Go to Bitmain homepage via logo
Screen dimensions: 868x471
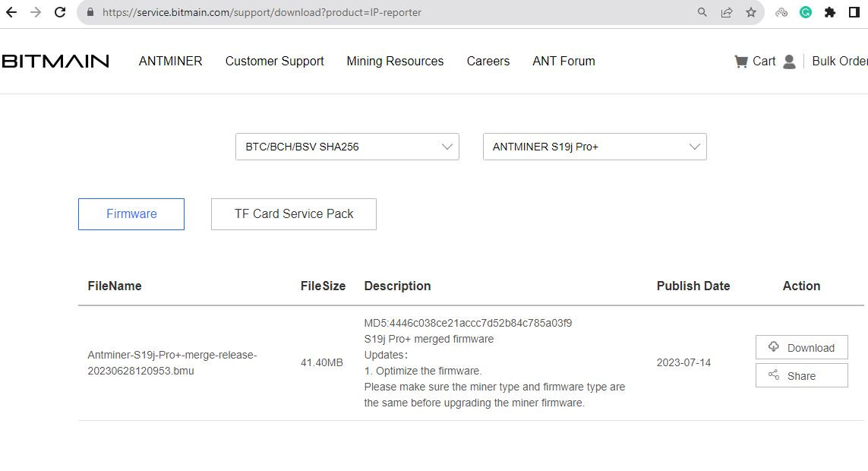[55, 61]
